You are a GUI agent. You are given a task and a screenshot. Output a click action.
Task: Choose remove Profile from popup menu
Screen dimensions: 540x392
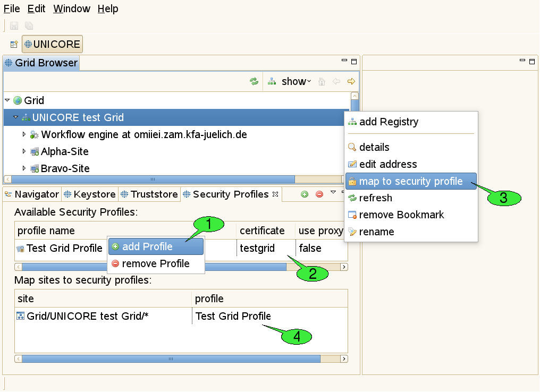point(156,263)
